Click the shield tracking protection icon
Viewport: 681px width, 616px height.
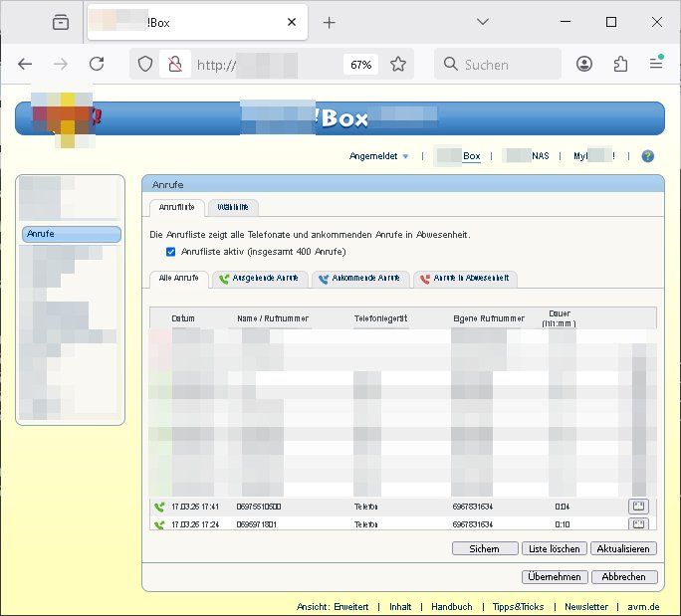click(145, 64)
